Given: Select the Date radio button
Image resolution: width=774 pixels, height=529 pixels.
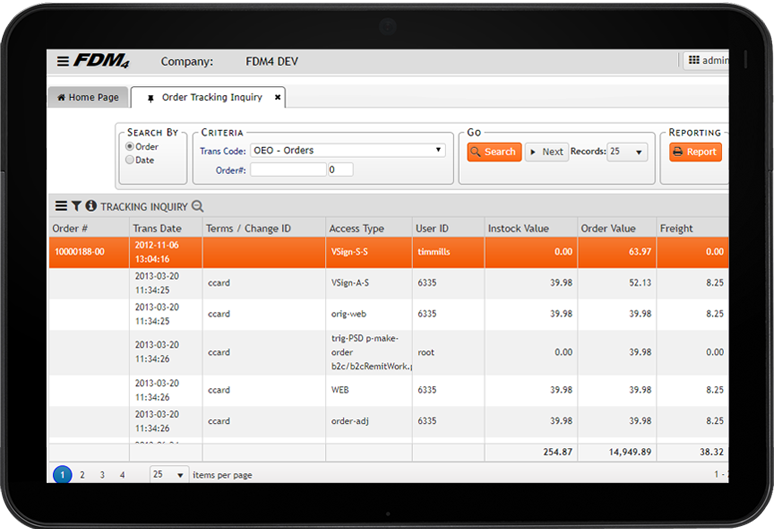Looking at the screenshot, I should [x=130, y=160].
